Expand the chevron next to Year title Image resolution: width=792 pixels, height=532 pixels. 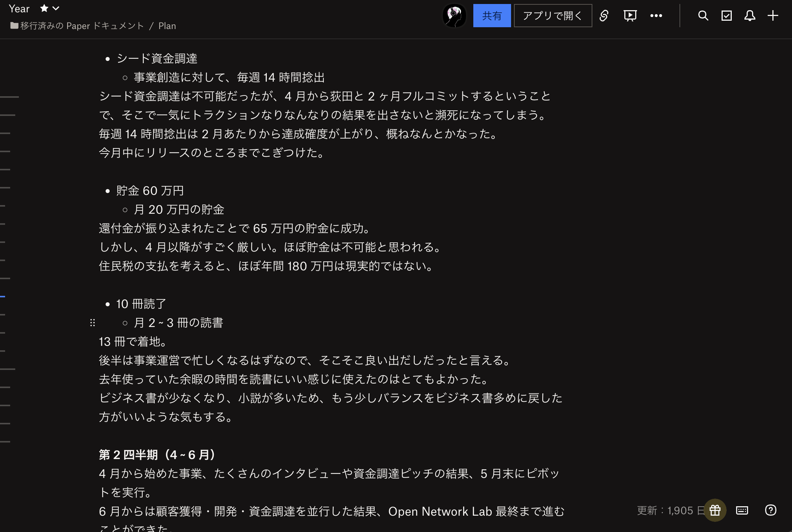click(56, 8)
